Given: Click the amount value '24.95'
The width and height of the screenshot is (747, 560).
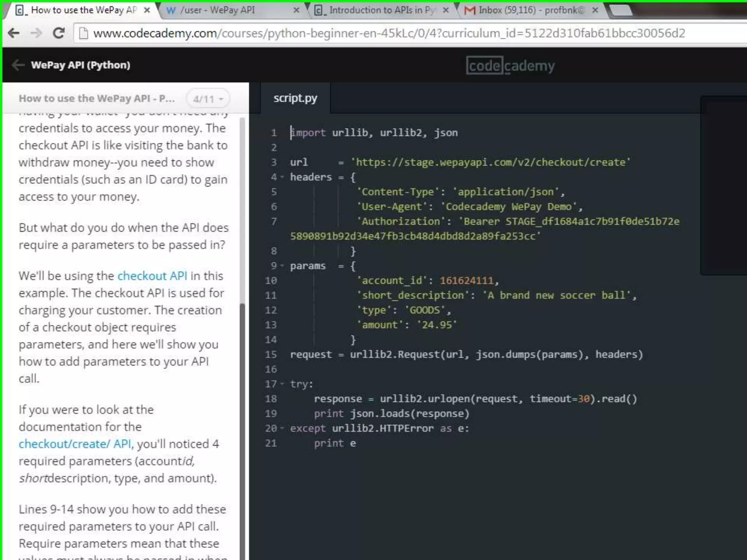Looking at the screenshot, I should point(437,325).
